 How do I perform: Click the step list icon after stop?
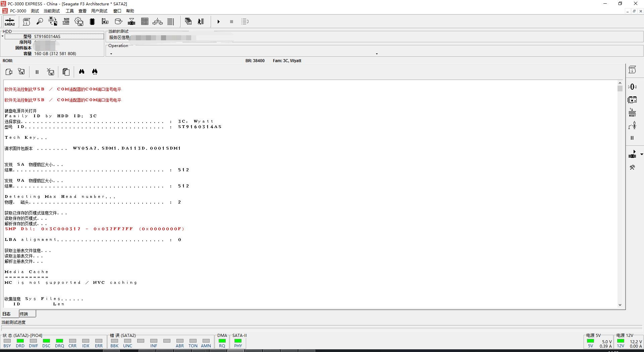tap(245, 21)
